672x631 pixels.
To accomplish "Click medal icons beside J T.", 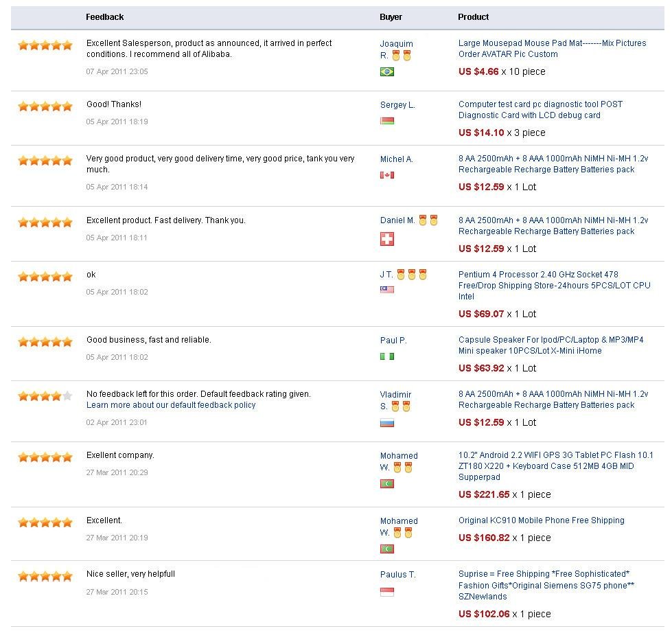I will click(x=412, y=275).
